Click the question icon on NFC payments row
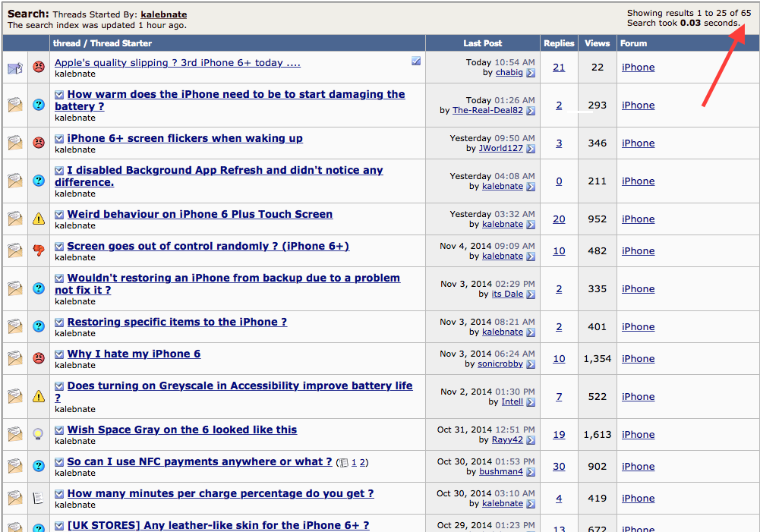The height and width of the screenshot is (532, 760). pyautogui.click(x=39, y=466)
